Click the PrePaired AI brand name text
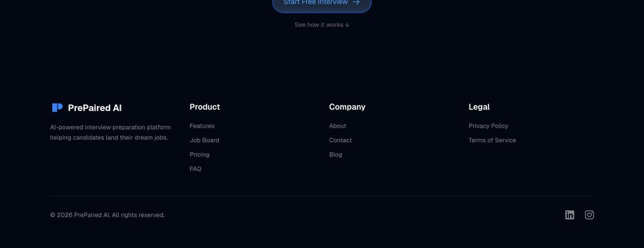 95,108
